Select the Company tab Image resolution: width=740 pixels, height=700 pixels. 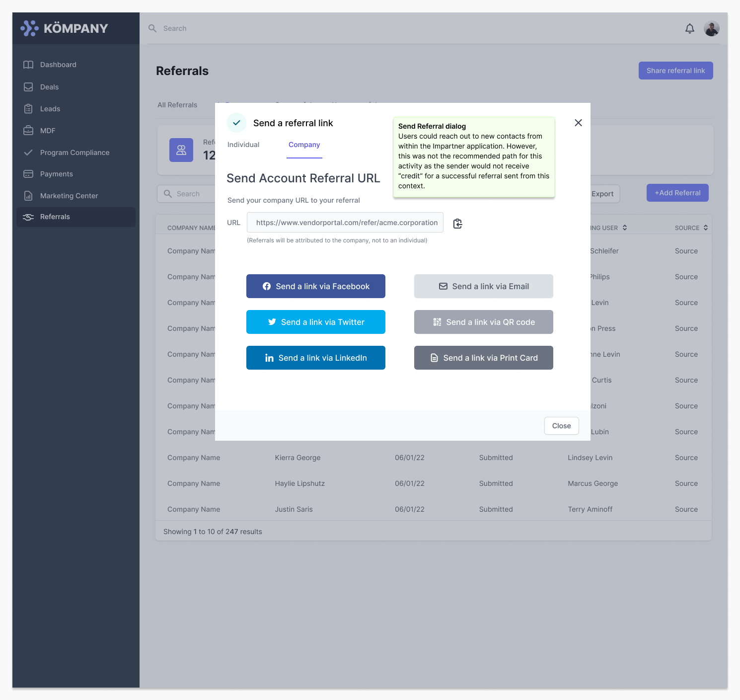click(304, 145)
